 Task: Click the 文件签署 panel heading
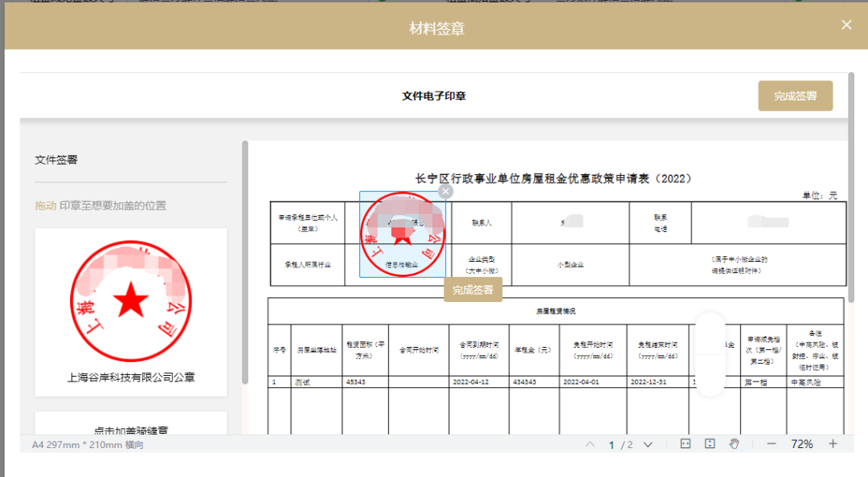56,160
